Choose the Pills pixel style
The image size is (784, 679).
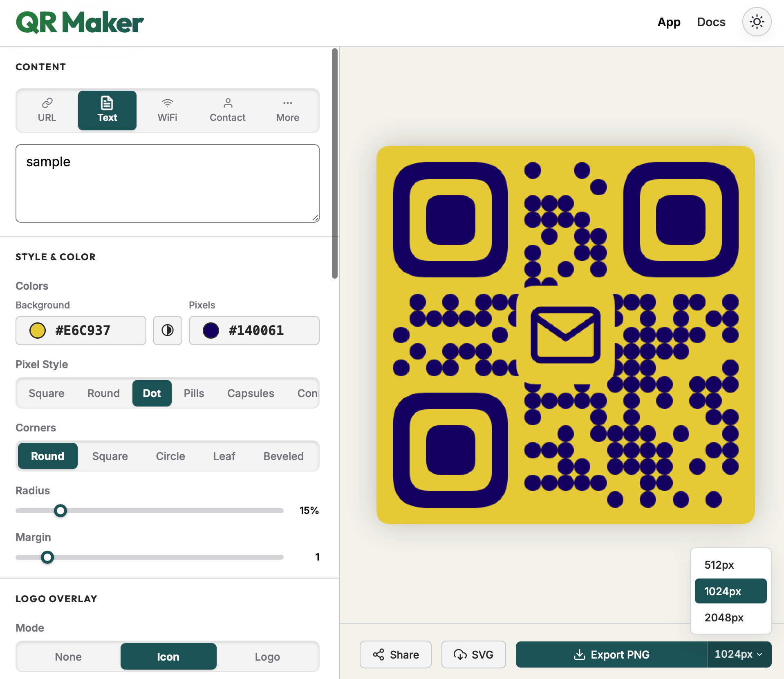[x=194, y=393]
